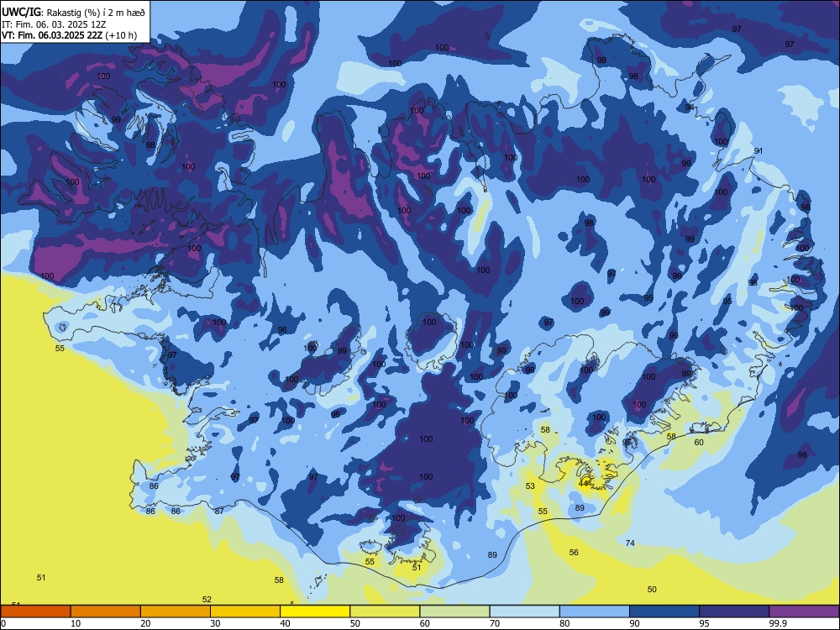Click the '40' legend scale label
Image resolution: width=840 pixels, height=630 pixels.
[x=285, y=623]
